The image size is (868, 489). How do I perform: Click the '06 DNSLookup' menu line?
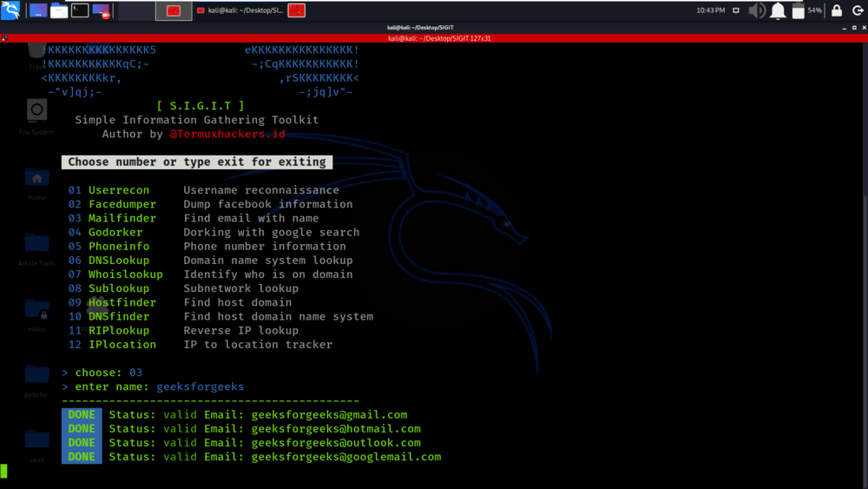tap(210, 261)
